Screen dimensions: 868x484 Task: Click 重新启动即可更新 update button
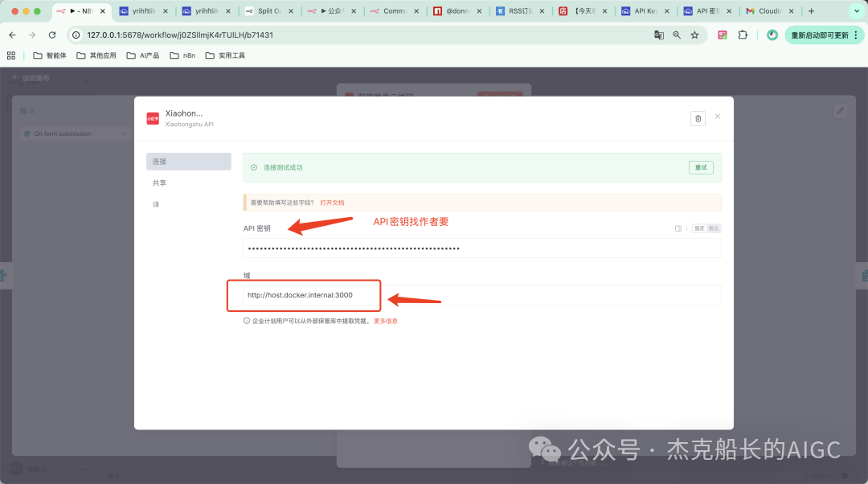[824, 35]
